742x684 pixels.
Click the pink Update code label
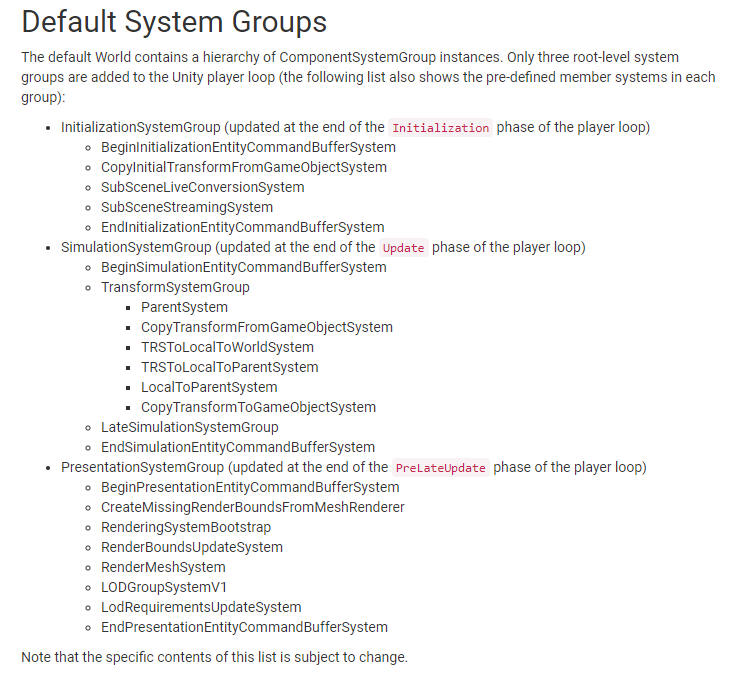[x=404, y=248]
